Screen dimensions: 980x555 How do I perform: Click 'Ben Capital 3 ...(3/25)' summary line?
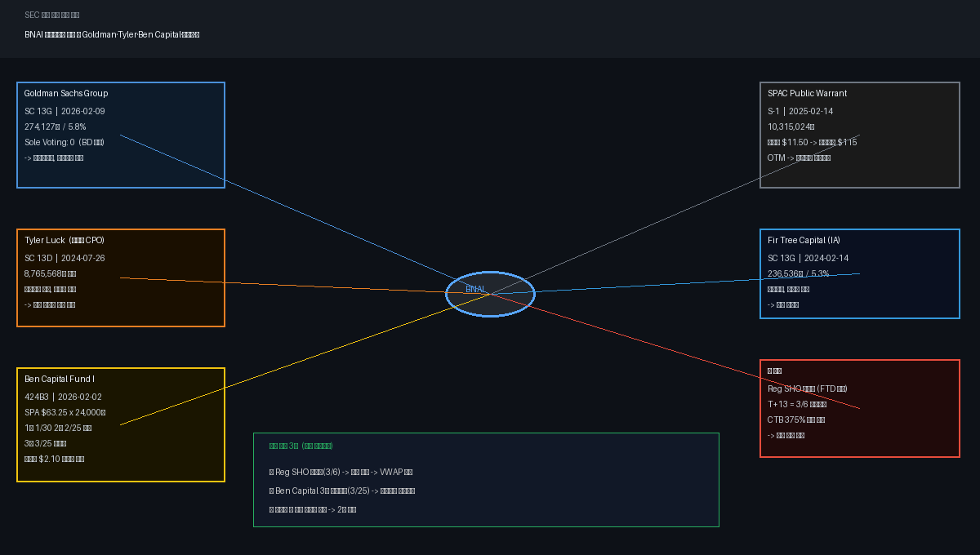342,491
